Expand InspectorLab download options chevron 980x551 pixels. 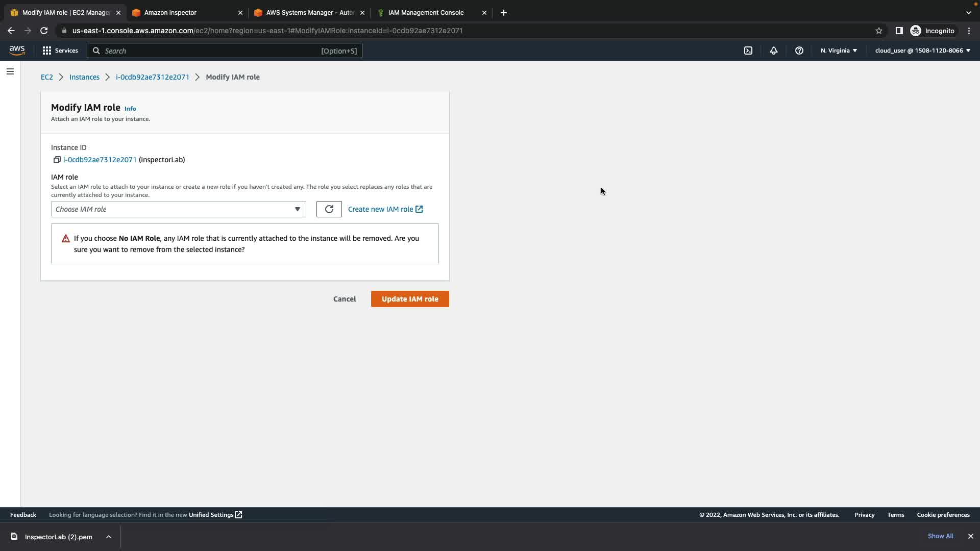(109, 537)
